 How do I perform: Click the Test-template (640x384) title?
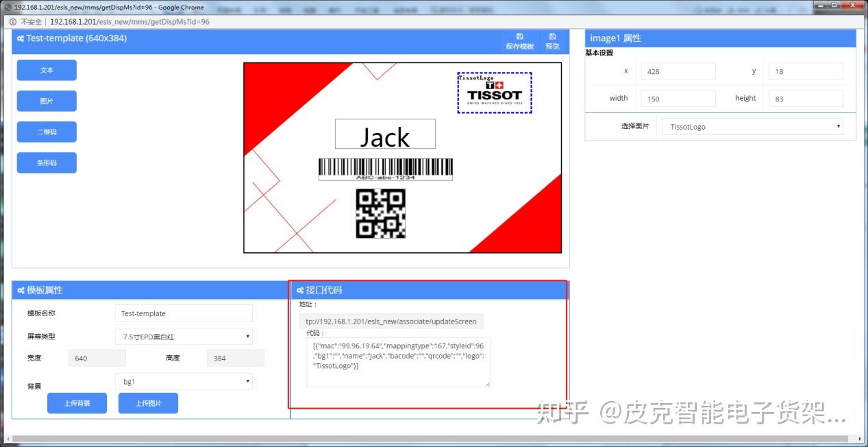tap(76, 38)
